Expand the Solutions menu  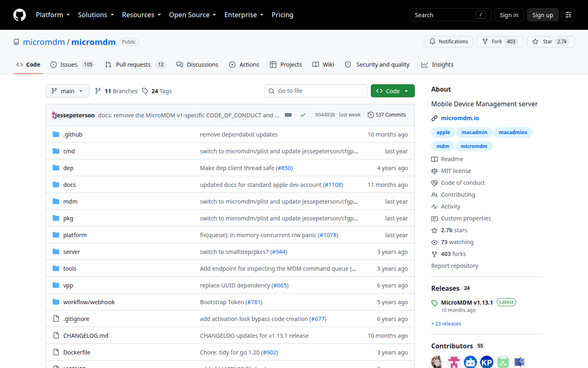(x=96, y=15)
